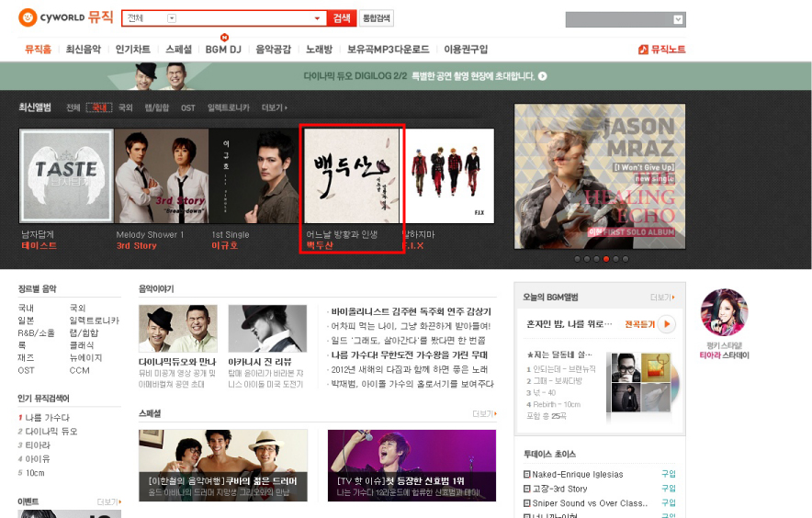Open the 다이나믹듀오와 만나 story thumbnail
Image resolution: width=812 pixels, height=518 pixels.
[x=178, y=329]
